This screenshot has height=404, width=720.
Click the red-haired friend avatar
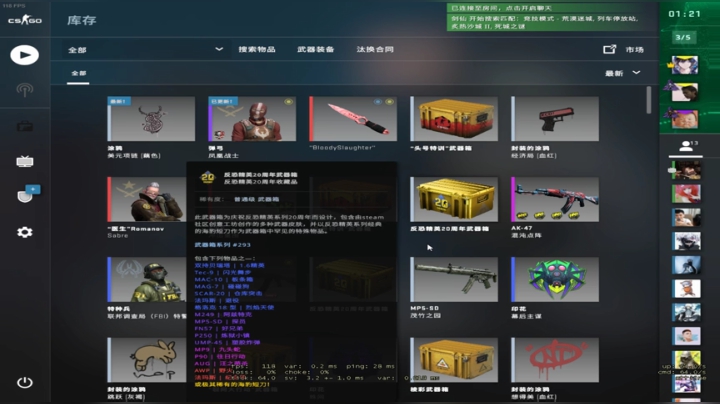tap(686, 194)
